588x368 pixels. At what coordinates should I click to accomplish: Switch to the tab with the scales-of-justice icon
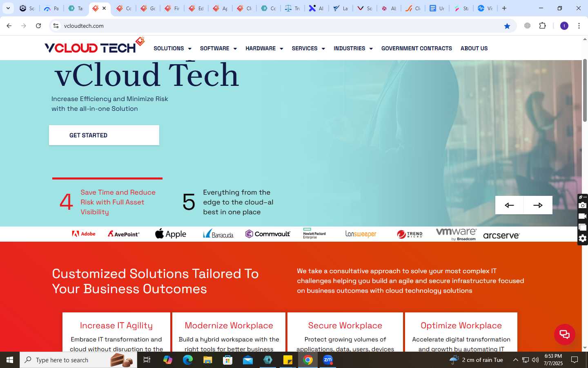point(292,8)
